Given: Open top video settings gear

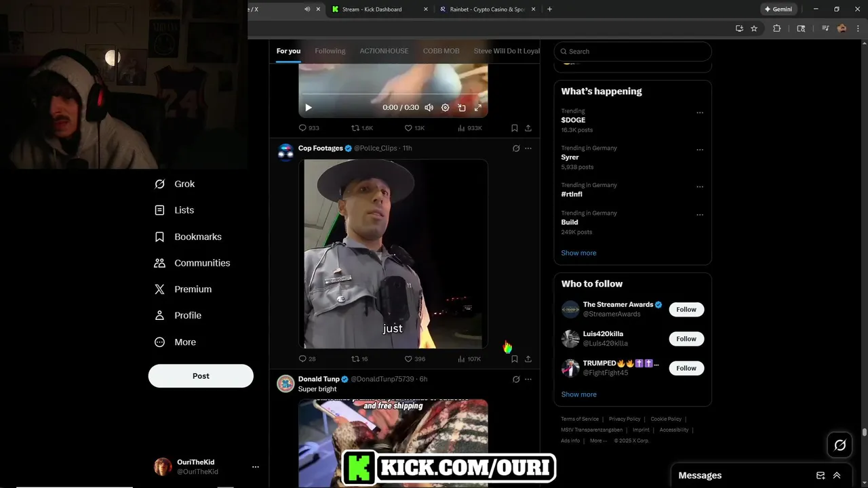Looking at the screenshot, I should tap(446, 108).
